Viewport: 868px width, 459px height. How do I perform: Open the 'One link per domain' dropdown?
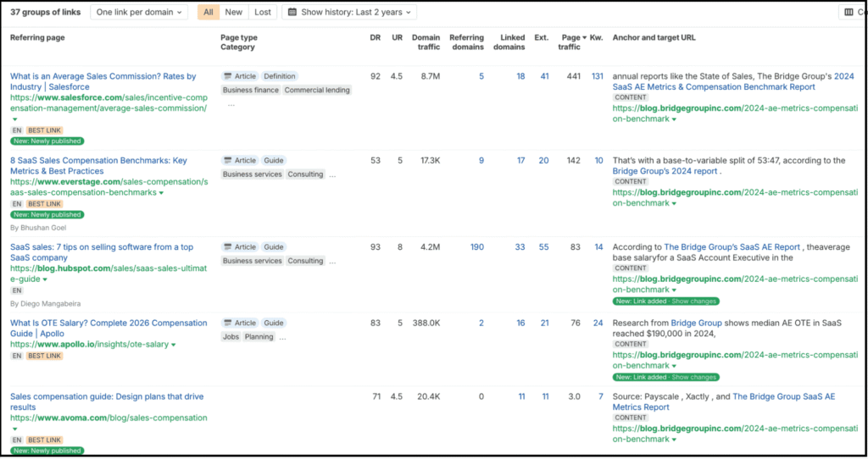(138, 12)
